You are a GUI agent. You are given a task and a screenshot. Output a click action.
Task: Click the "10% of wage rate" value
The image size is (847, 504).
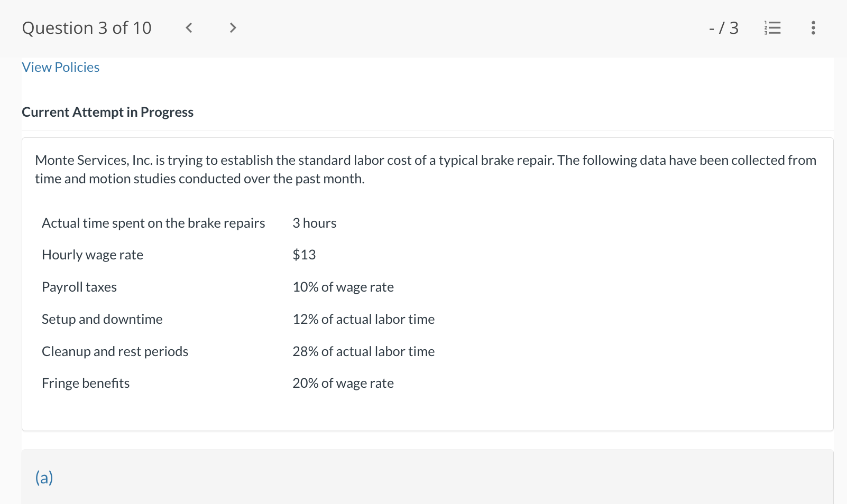click(x=343, y=287)
